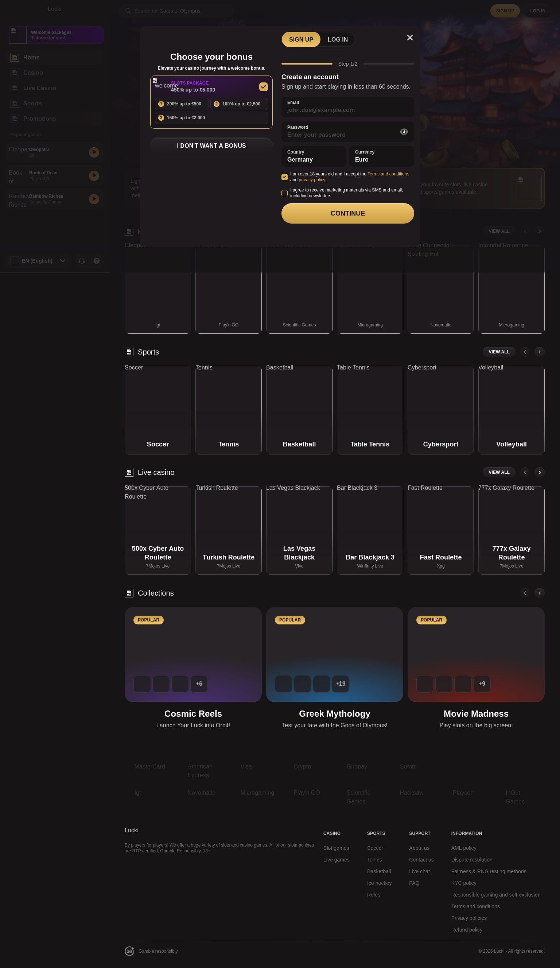Click SIGN UP in the header

tap(505, 11)
